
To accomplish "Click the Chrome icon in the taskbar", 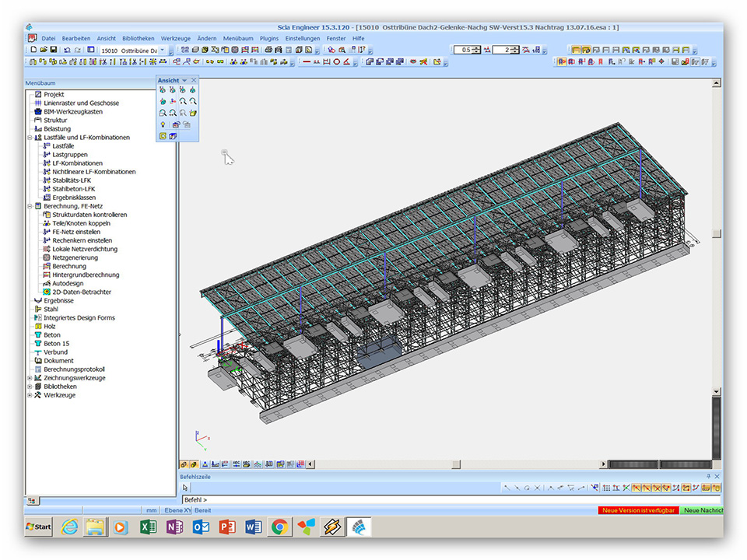I will tap(279, 527).
